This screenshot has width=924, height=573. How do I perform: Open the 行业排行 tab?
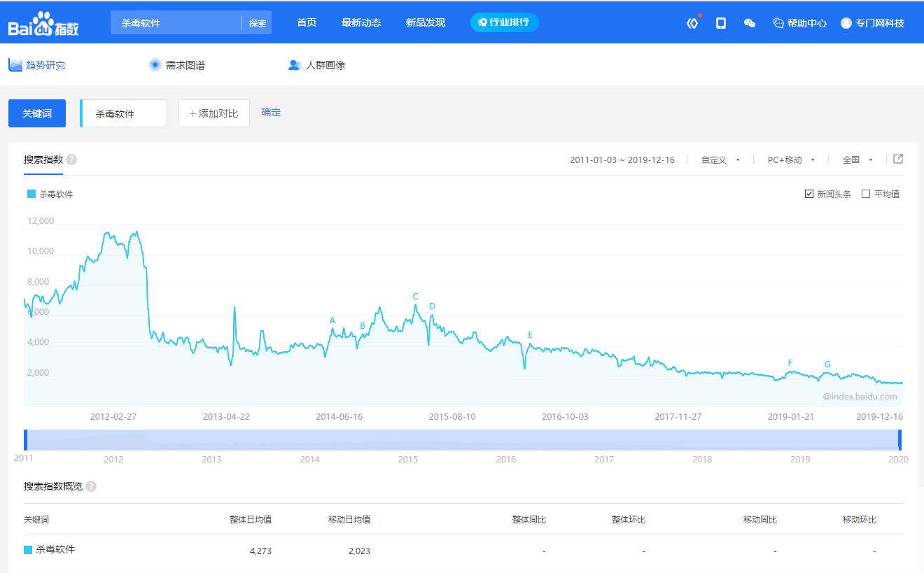[x=504, y=22]
